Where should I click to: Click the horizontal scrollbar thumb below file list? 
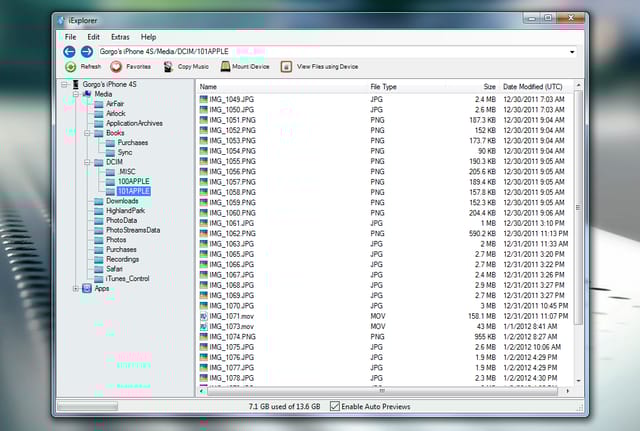pyautogui.click(x=382, y=391)
